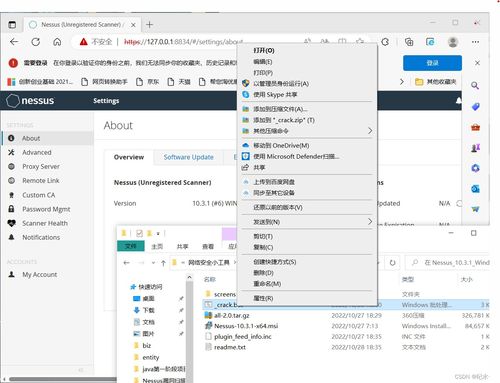Toggle the checkbox icon in Explorer title bar
The image size is (500, 383).
pyautogui.click(x=139, y=233)
